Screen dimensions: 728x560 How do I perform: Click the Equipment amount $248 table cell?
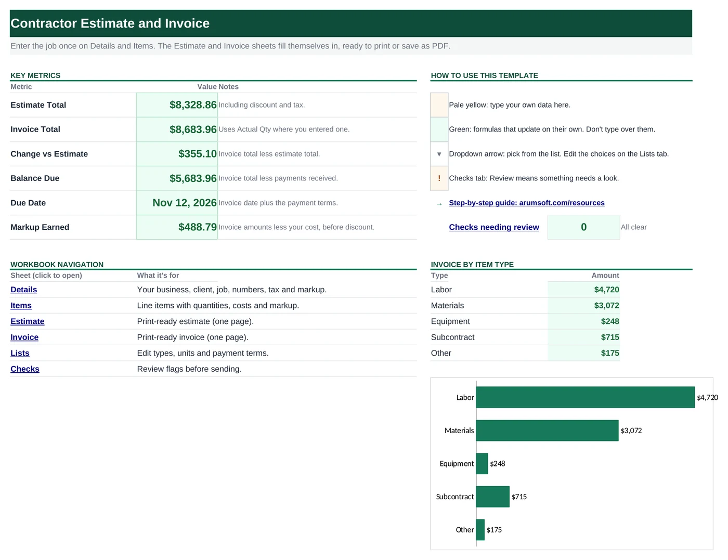pyautogui.click(x=583, y=321)
